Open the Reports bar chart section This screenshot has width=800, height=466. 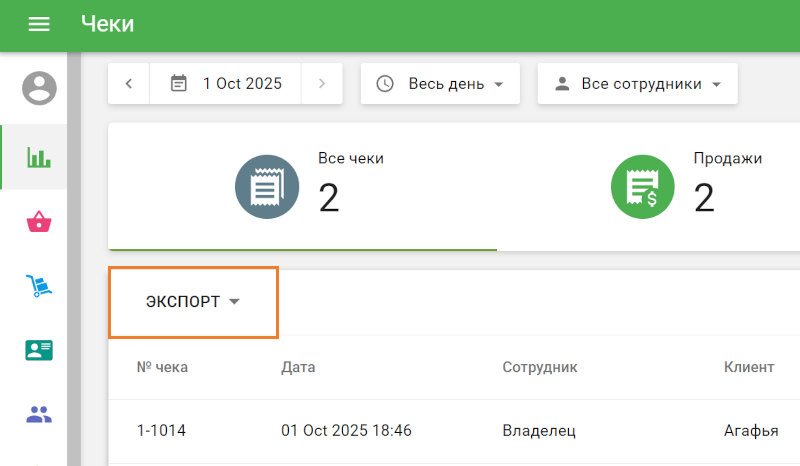pyautogui.click(x=39, y=157)
